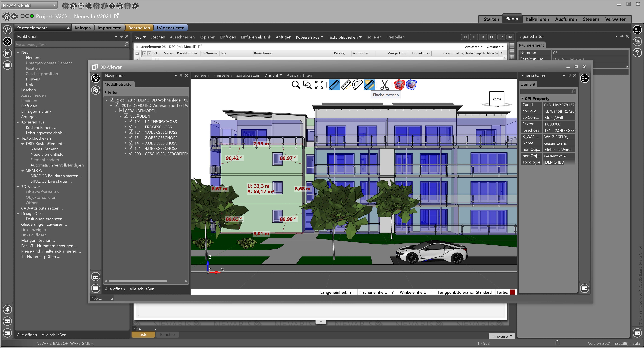
Task: Open the Ansicht dropdown in 3D-Viewer
Action: pyautogui.click(x=273, y=75)
